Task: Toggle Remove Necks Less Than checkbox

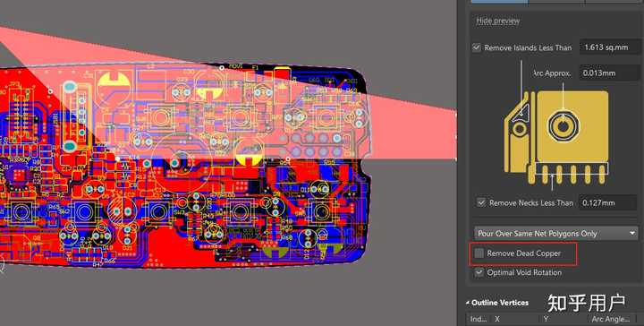Action: tap(481, 202)
